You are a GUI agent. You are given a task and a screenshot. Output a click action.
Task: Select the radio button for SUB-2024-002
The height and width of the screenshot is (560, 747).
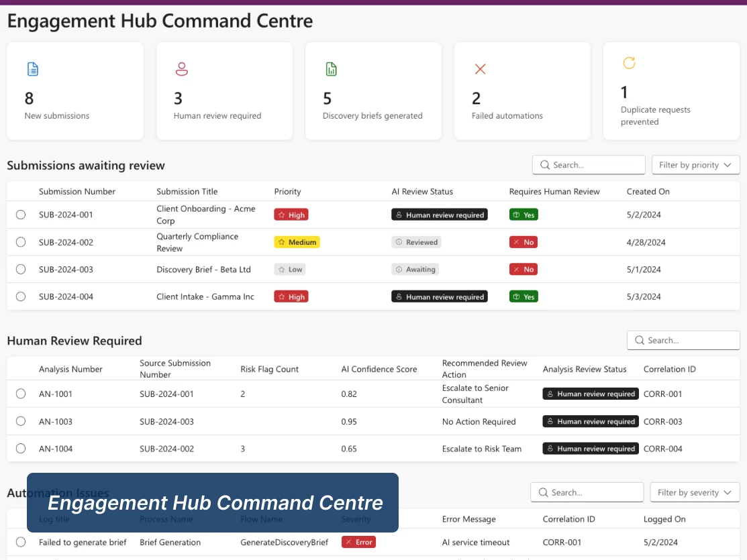(21, 242)
